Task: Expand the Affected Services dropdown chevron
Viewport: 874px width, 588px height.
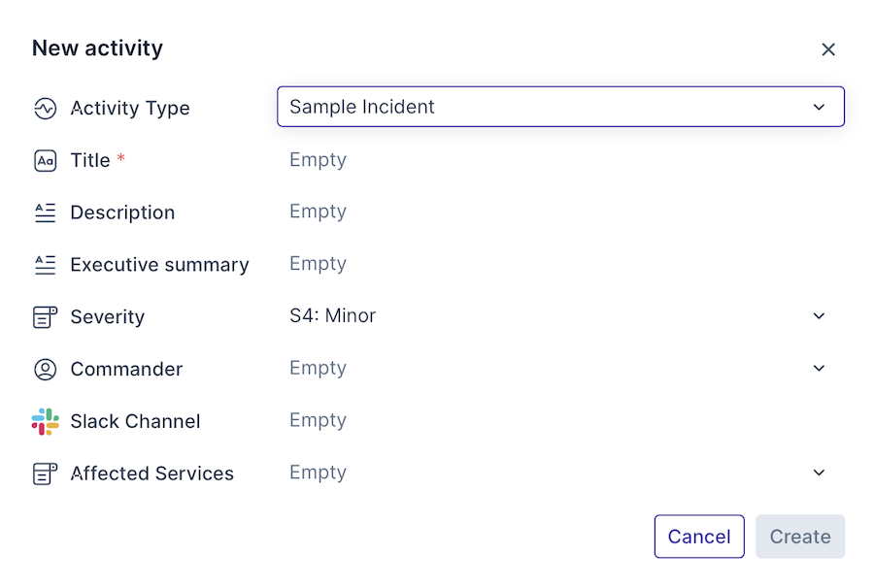Action: click(x=819, y=473)
